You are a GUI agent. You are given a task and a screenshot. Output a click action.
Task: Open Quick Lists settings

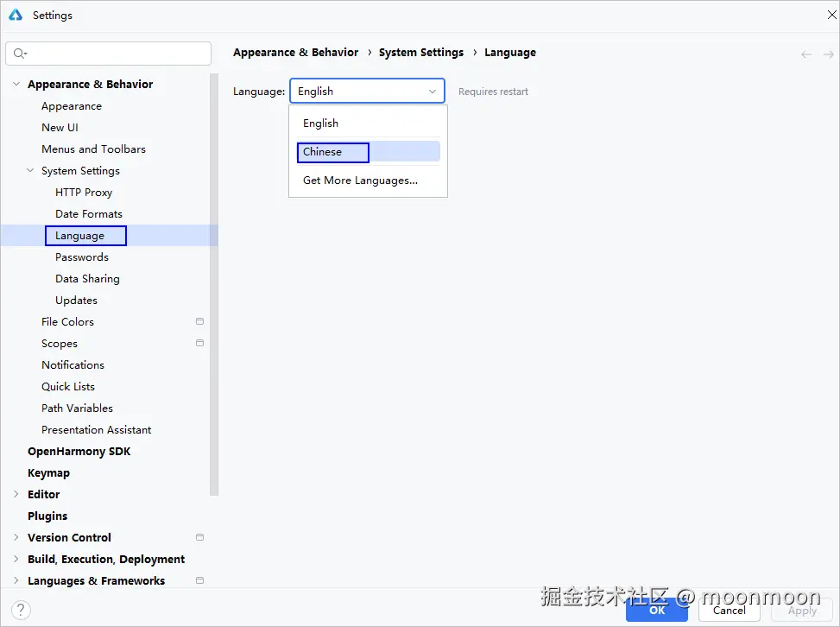pyautogui.click(x=68, y=386)
